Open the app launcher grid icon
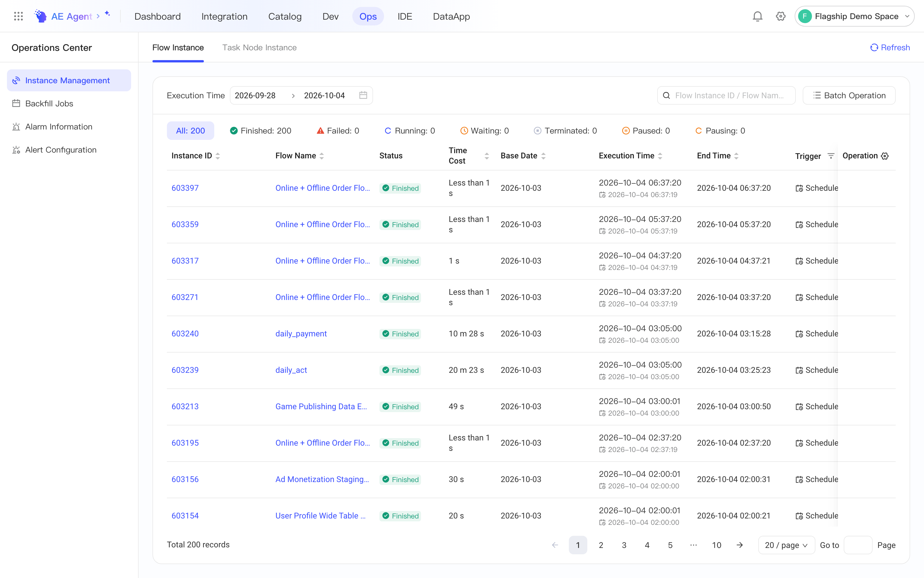Image resolution: width=924 pixels, height=578 pixels. [18, 16]
